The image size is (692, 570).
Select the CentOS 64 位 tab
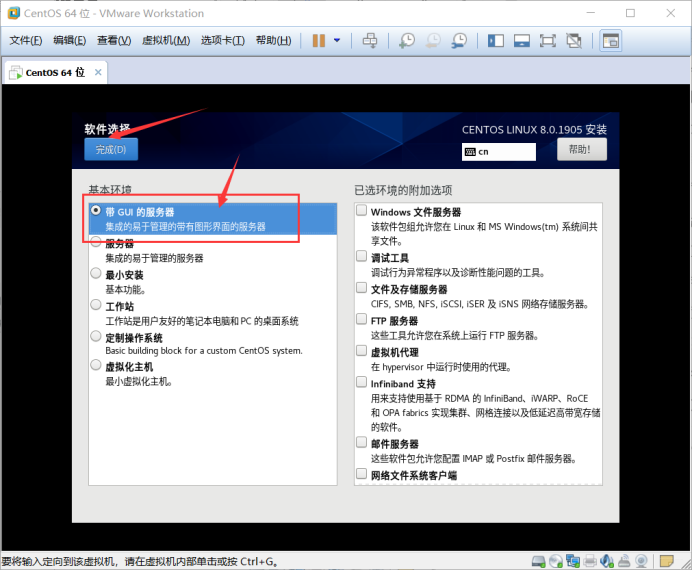pyautogui.click(x=55, y=72)
